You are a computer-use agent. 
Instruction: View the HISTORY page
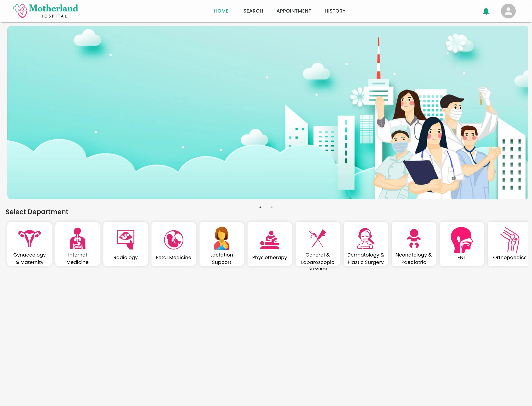[335, 11]
